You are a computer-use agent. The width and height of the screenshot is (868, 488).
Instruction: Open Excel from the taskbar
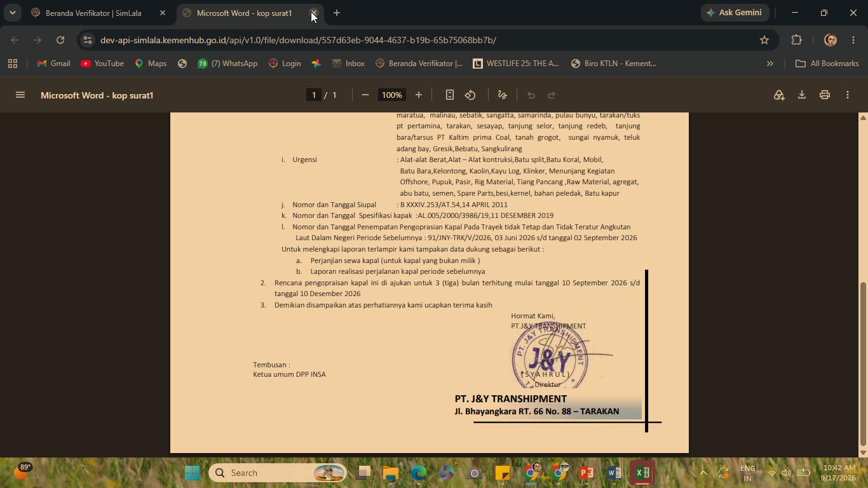pyautogui.click(x=642, y=473)
